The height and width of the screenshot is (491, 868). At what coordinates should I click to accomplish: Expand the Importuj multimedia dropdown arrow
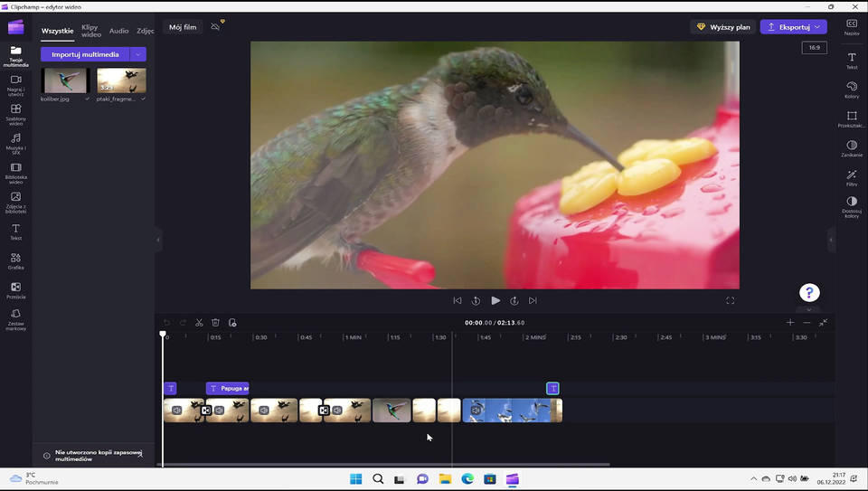pyautogui.click(x=137, y=54)
